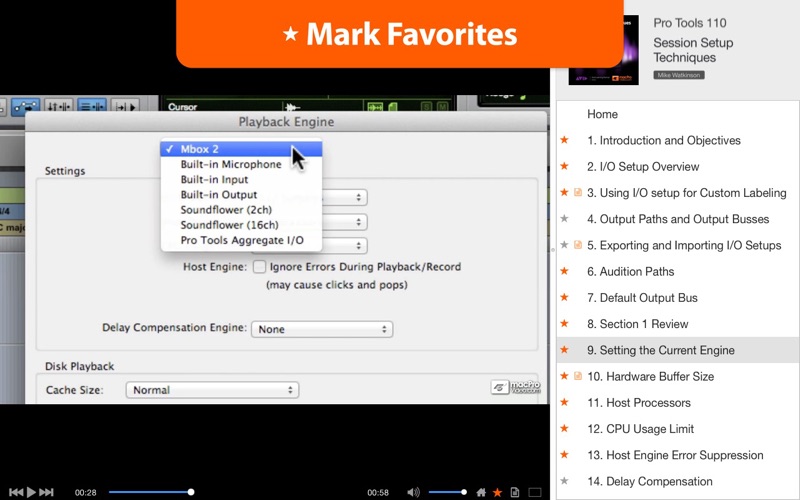Choose Built-in Output from the engine menu

(x=241, y=194)
